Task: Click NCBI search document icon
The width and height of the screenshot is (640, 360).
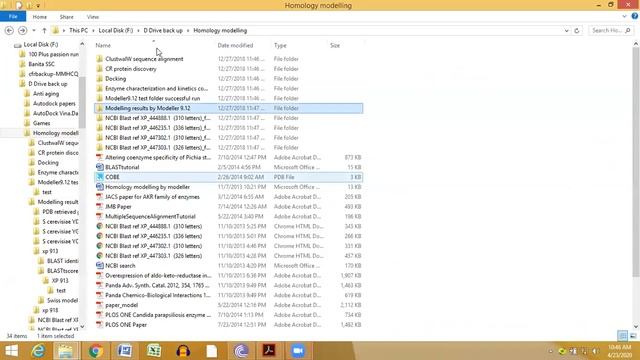Action: [x=100, y=265]
